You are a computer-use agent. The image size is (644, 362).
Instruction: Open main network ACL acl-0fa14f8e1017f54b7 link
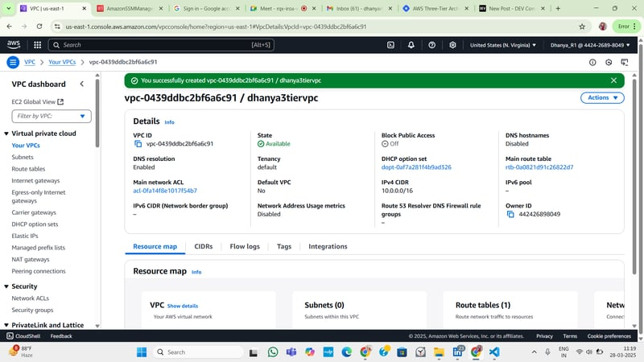pos(165,191)
